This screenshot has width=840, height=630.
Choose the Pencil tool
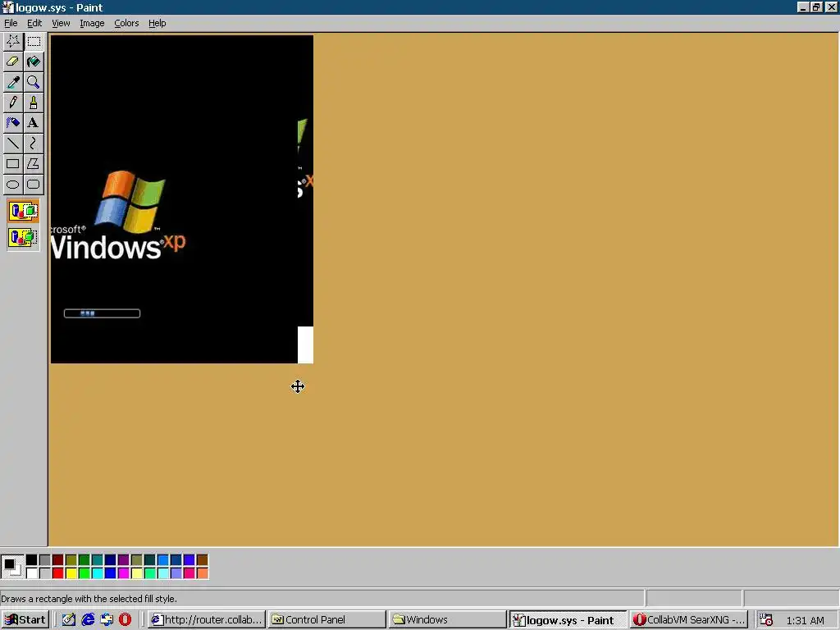[13, 103]
